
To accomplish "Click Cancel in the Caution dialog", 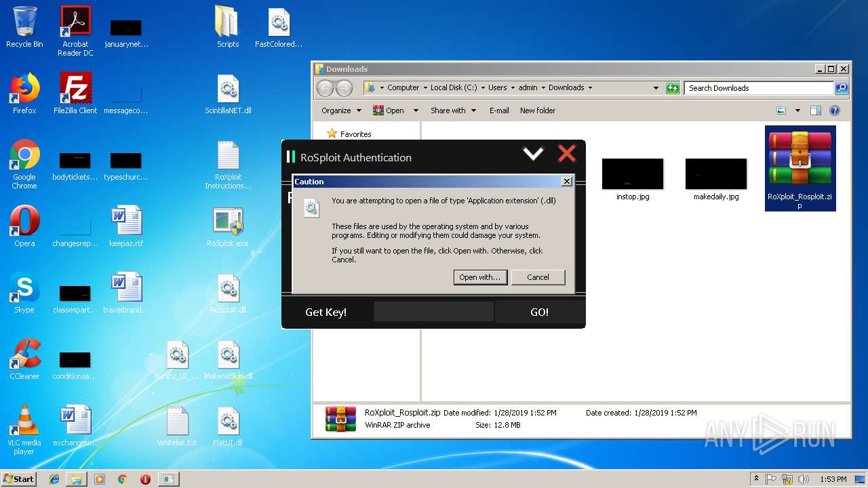I will pos(538,277).
